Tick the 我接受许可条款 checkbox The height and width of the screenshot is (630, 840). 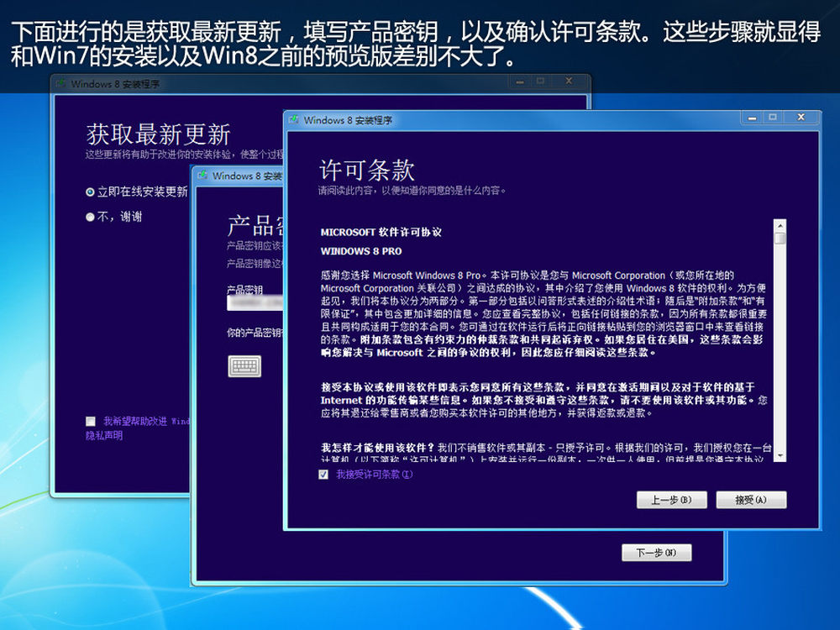click(x=323, y=475)
